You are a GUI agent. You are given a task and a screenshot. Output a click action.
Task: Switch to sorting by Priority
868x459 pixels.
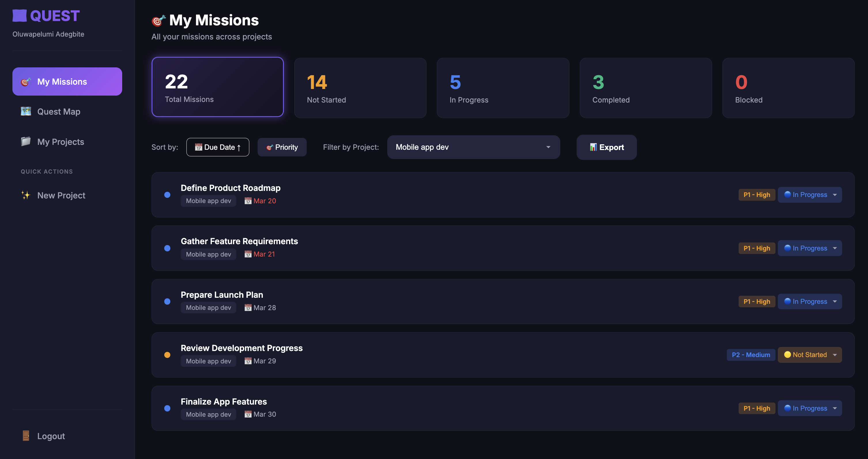(282, 147)
